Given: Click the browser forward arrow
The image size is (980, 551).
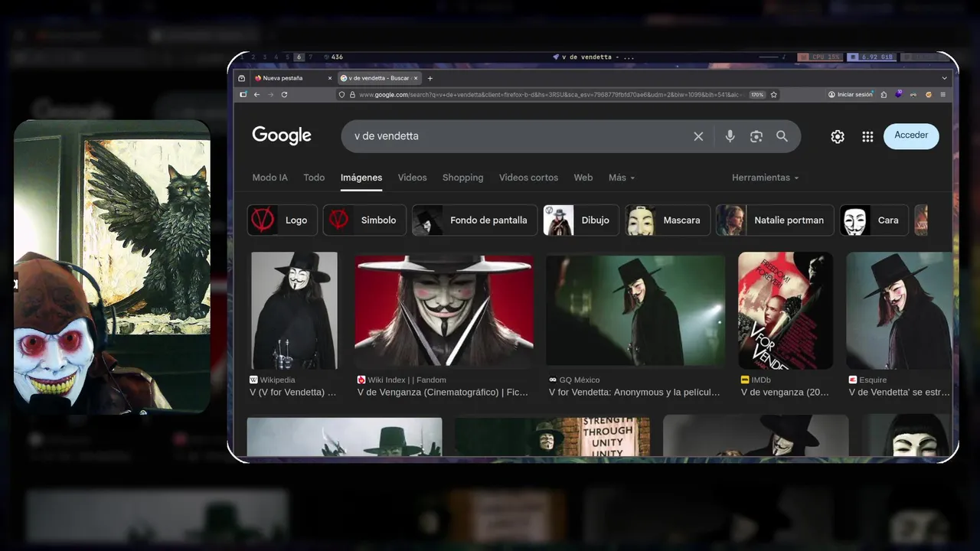Looking at the screenshot, I should coord(270,95).
